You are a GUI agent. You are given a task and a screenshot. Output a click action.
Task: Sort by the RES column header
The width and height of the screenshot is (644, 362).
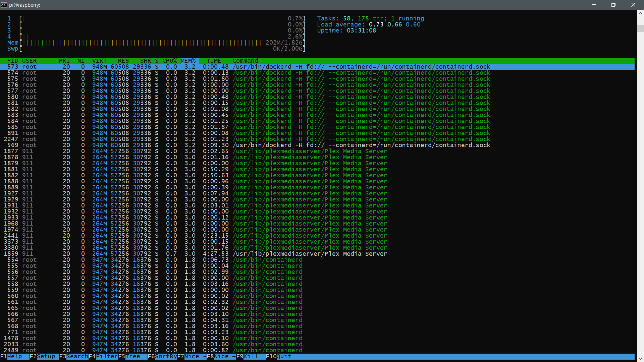(123, 61)
